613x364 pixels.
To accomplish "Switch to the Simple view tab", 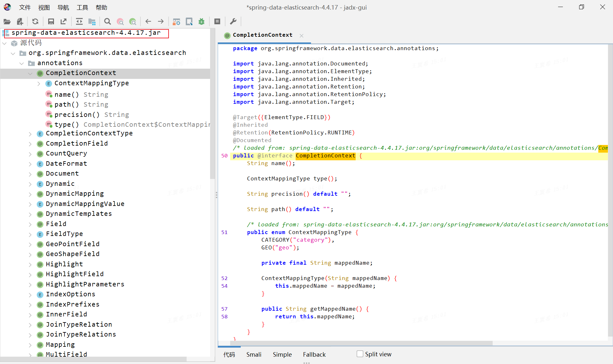I will point(282,354).
